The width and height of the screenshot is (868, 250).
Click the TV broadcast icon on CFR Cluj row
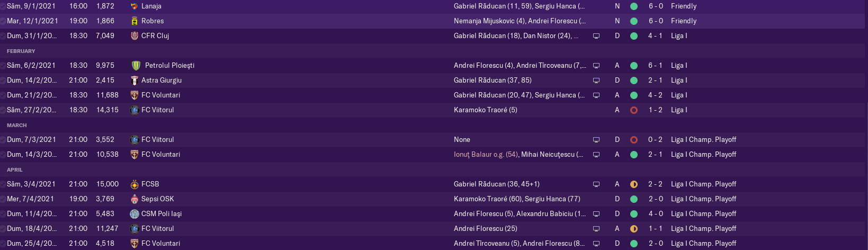(596, 36)
